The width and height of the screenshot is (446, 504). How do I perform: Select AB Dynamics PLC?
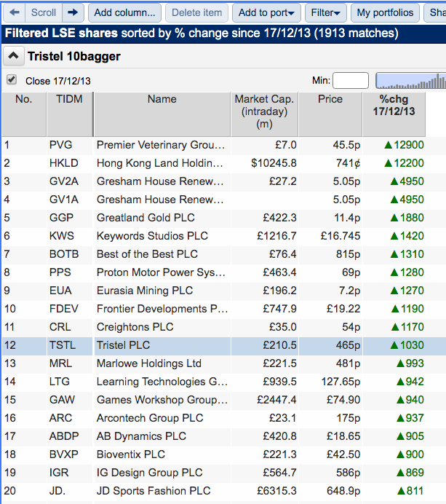141,436
